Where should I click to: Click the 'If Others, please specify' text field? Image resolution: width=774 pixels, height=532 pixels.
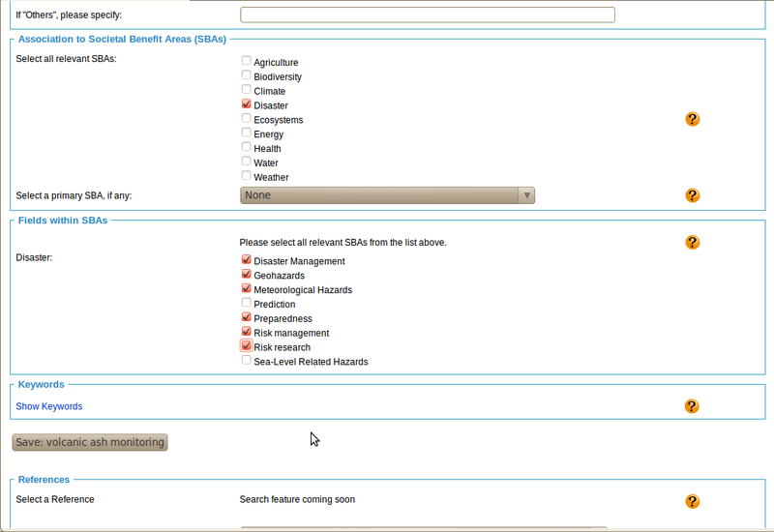pyautogui.click(x=427, y=15)
